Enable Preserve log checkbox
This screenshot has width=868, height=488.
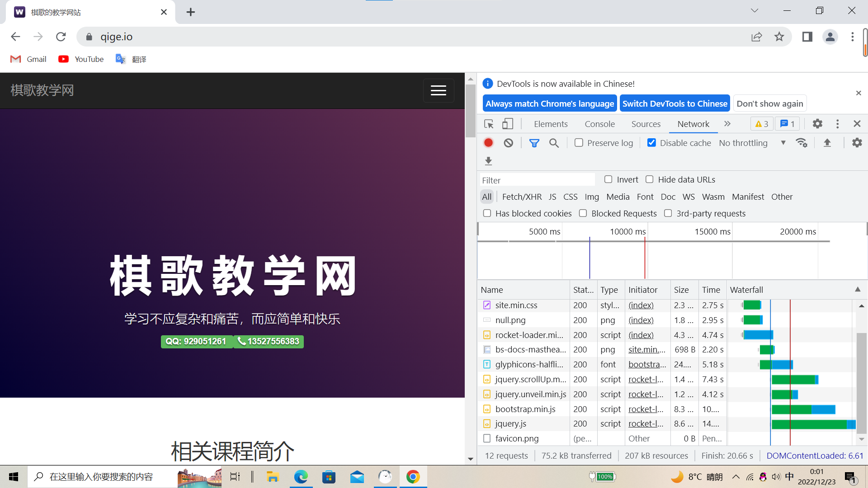579,143
